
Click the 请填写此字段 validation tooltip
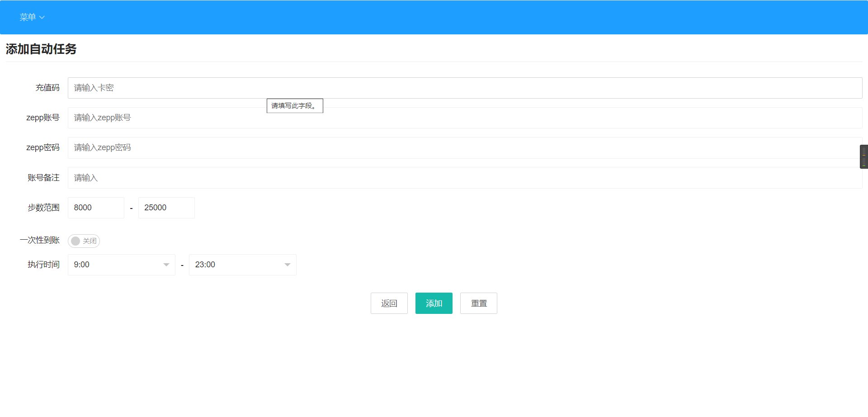(295, 106)
